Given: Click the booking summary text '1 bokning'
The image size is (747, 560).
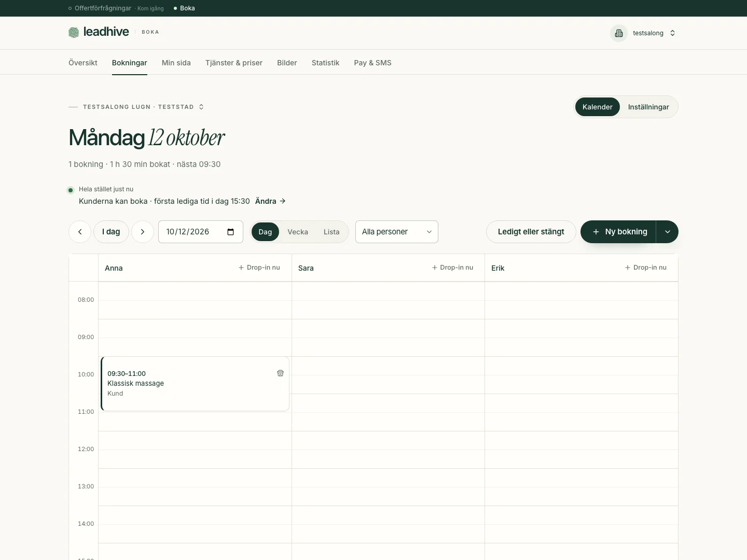Looking at the screenshot, I should [86, 164].
